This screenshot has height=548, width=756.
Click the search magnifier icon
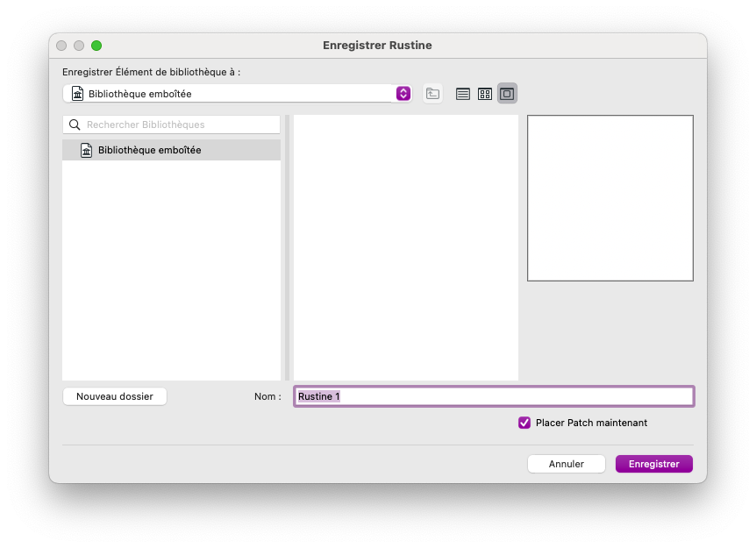(75, 125)
